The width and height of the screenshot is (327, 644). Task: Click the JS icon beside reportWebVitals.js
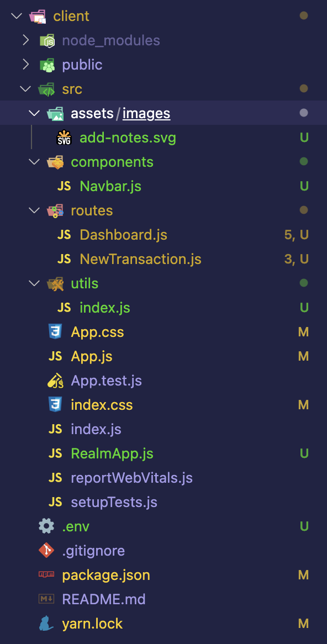[x=55, y=478]
